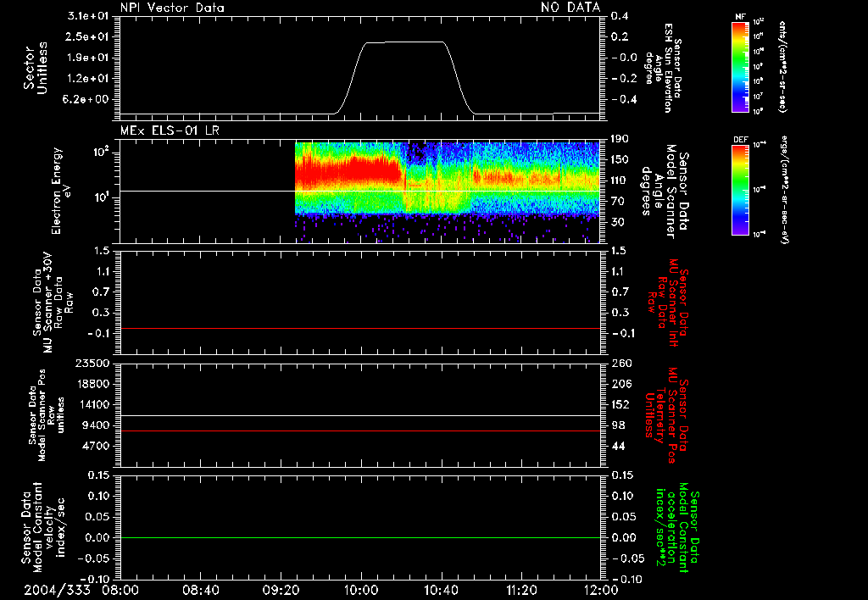Click the 'ESH Sun Elevation Angle' axis label
This screenshot has width=868, height=600.
point(663,68)
